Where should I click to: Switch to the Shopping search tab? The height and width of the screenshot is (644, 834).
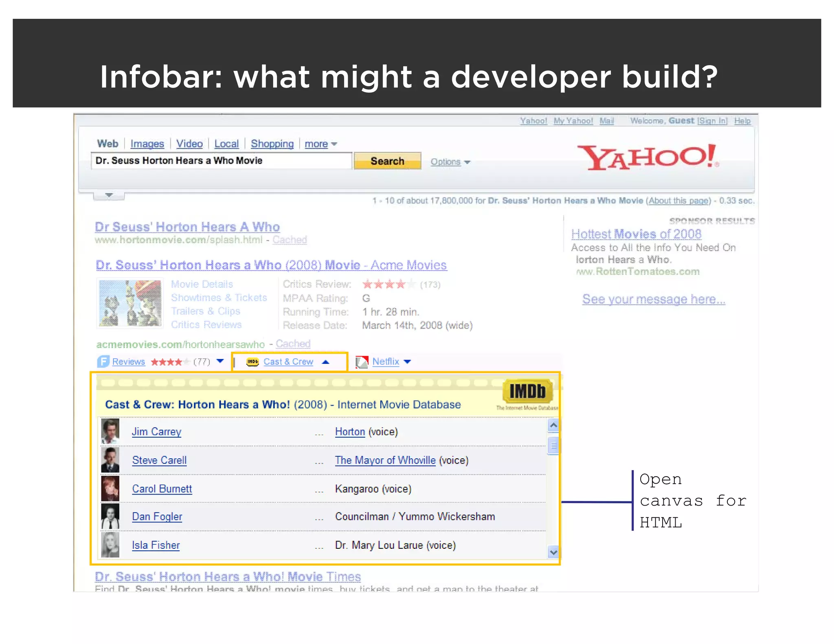tap(272, 144)
